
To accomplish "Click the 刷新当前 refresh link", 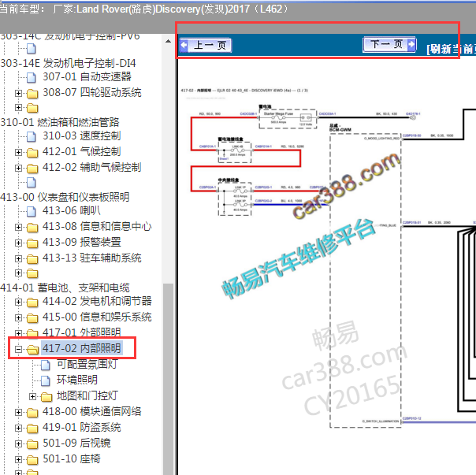I will pos(451,49).
